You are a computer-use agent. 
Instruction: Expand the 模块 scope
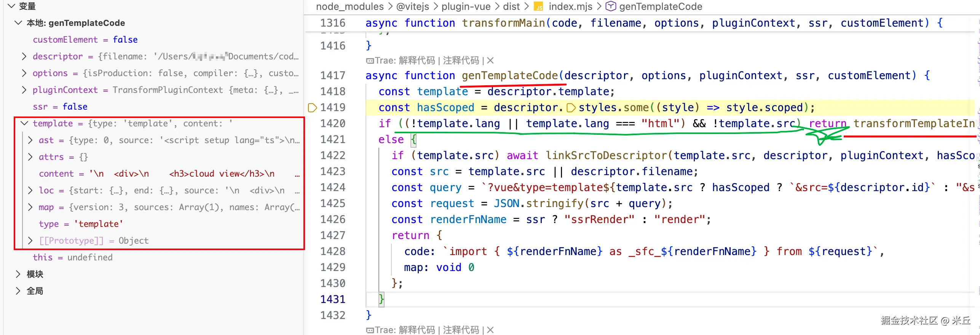[18, 274]
